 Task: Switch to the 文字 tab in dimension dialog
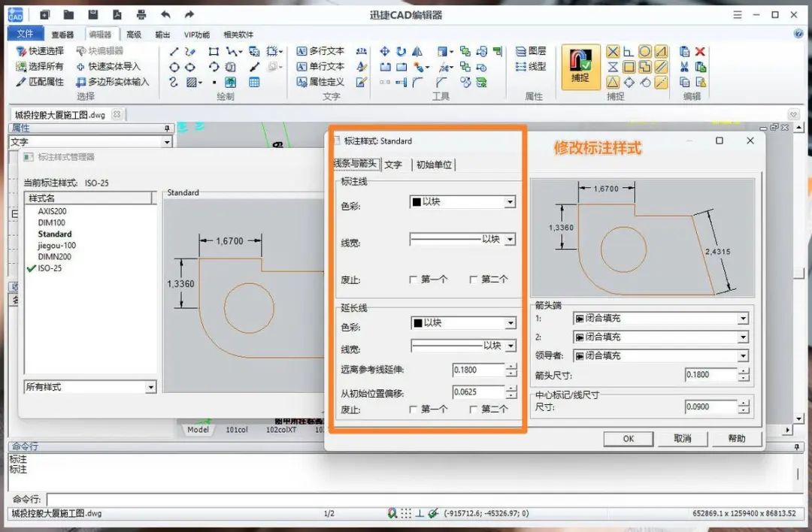click(394, 165)
